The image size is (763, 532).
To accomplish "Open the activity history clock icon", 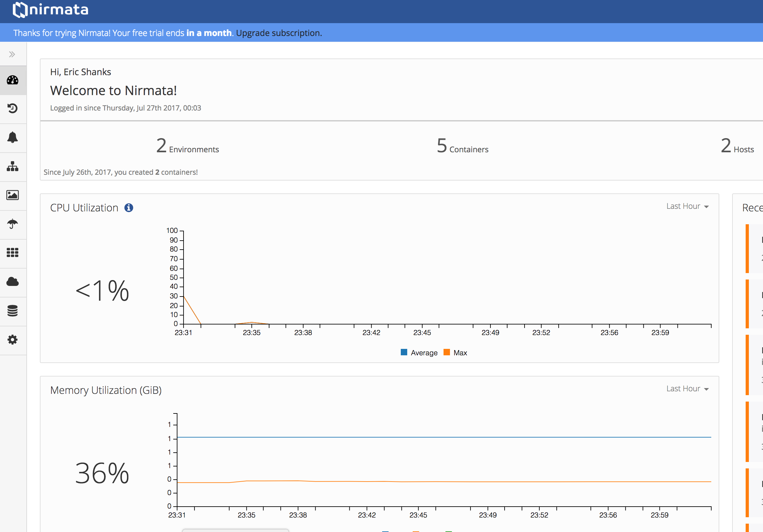I will pyautogui.click(x=13, y=109).
